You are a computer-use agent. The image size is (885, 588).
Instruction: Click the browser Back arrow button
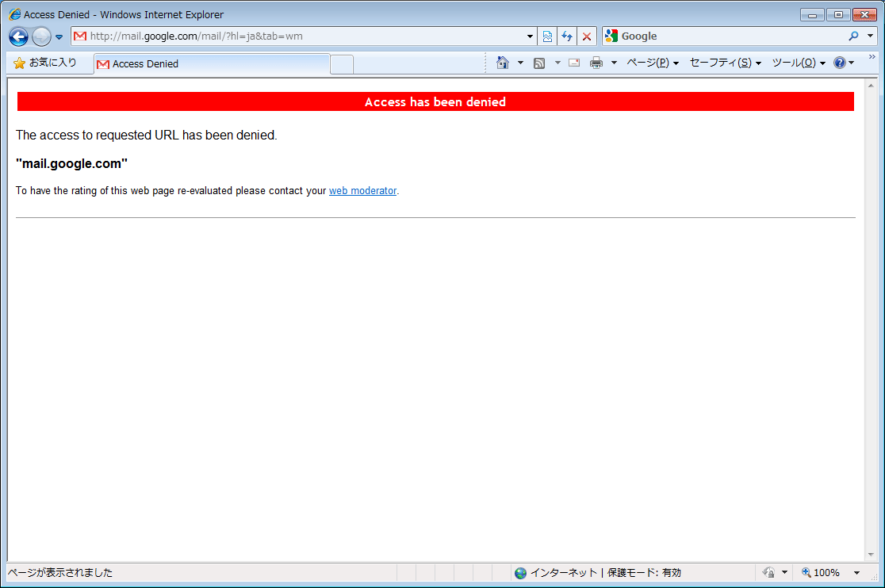(18, 36)
